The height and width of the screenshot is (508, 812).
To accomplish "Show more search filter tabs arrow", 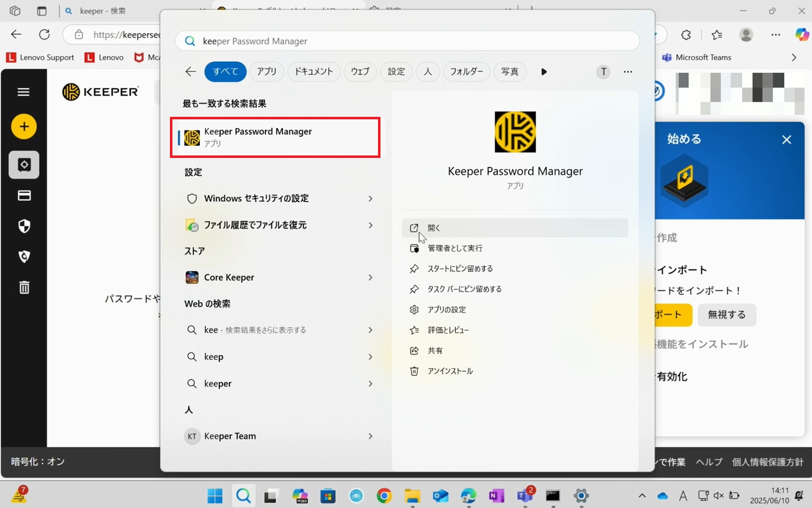I will pyautogui.click(x=544, y=72).
